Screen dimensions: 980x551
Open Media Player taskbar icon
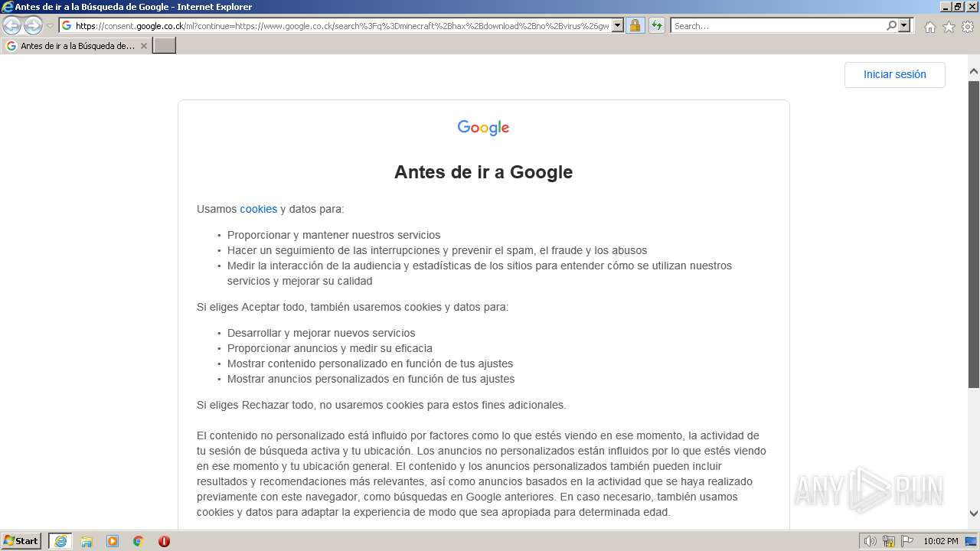point(113,541)
